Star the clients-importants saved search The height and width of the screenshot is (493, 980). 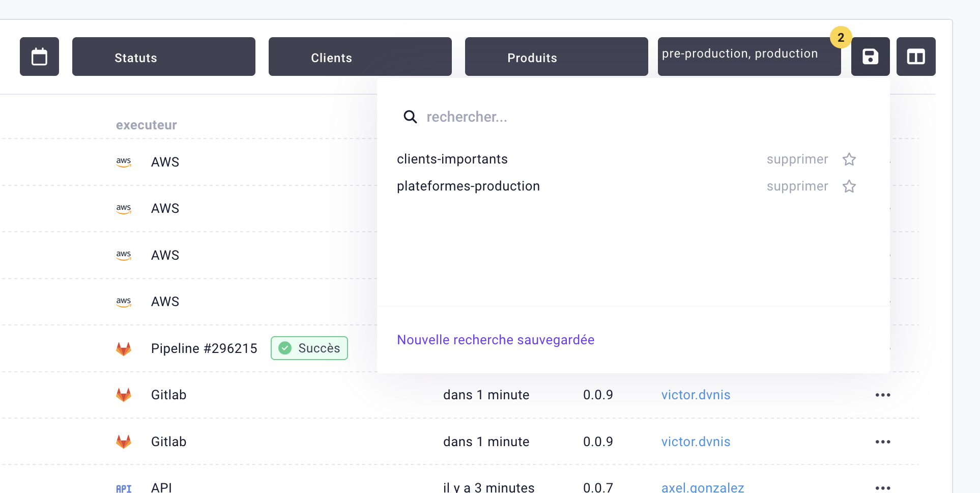[849, 159]
